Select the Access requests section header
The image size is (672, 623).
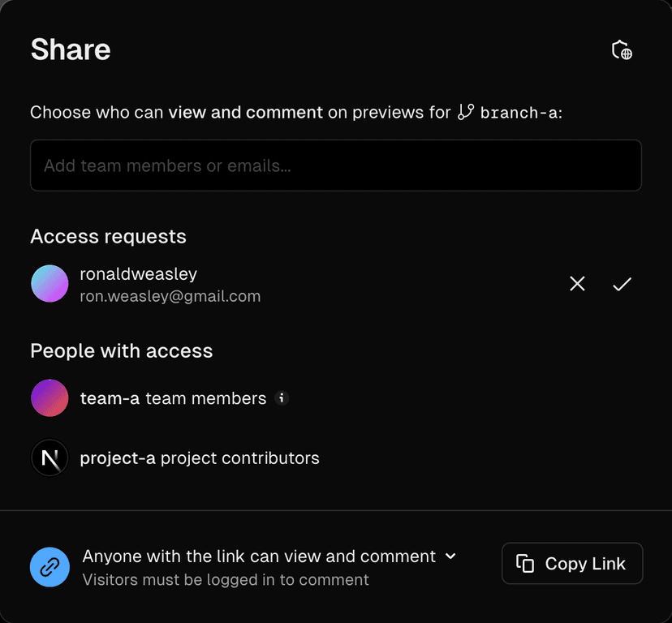tap(108, 236)
